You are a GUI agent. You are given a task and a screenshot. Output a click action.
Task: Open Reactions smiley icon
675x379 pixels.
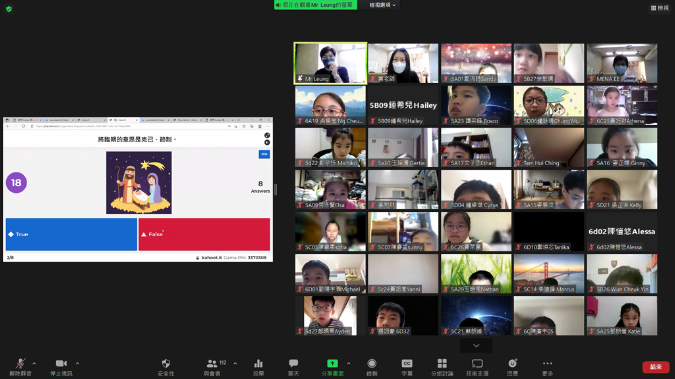tap(512, 367)
